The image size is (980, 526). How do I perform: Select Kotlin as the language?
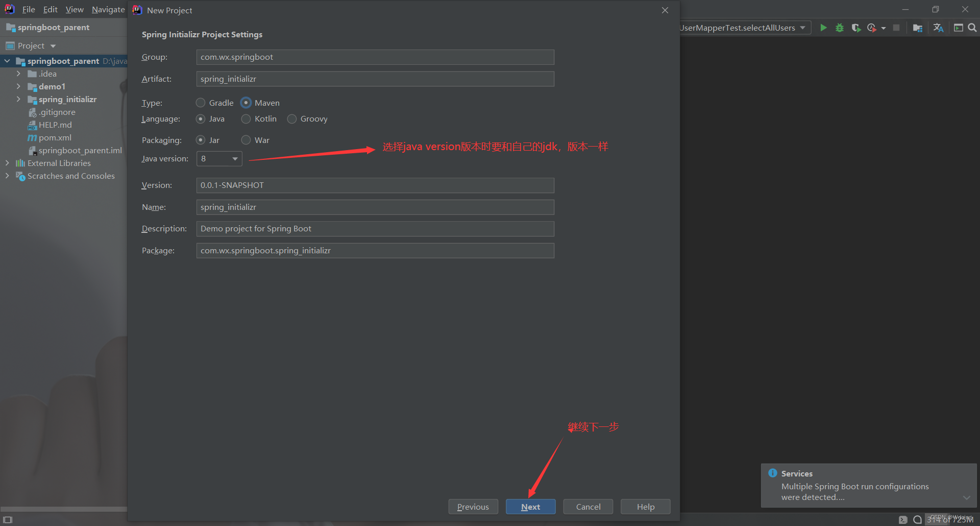pos(246,119)
